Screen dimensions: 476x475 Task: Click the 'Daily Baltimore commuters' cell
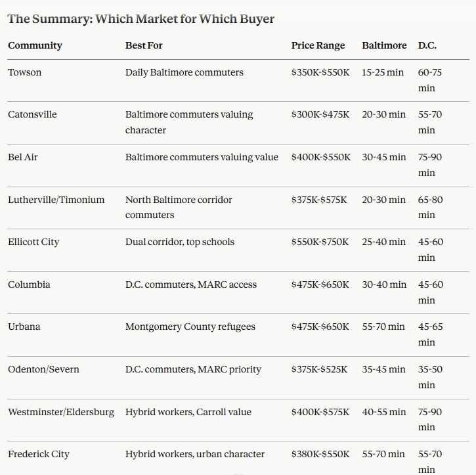pos(184,72)
